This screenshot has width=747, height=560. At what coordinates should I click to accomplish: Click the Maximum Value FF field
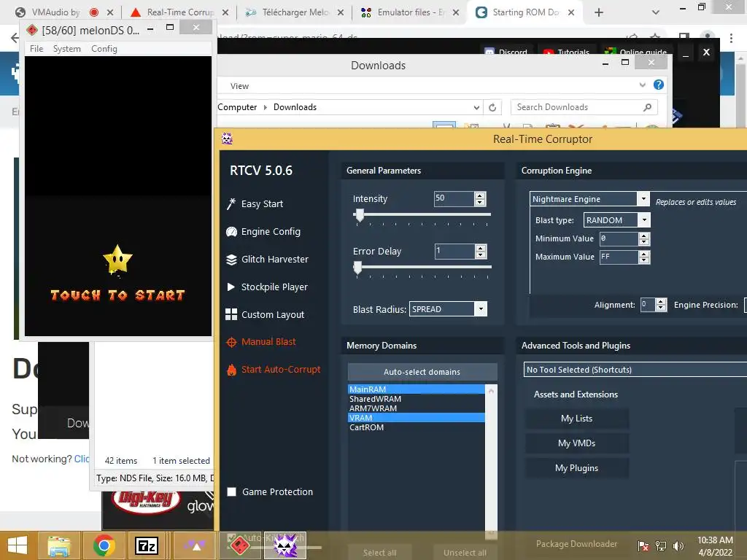coord(619,257)
